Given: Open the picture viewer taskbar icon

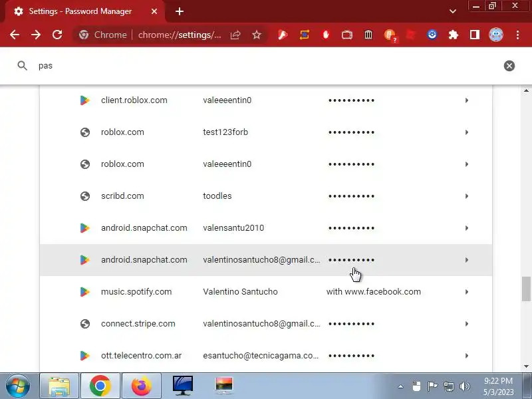Looking at the screenshot, I should [223, 386].
